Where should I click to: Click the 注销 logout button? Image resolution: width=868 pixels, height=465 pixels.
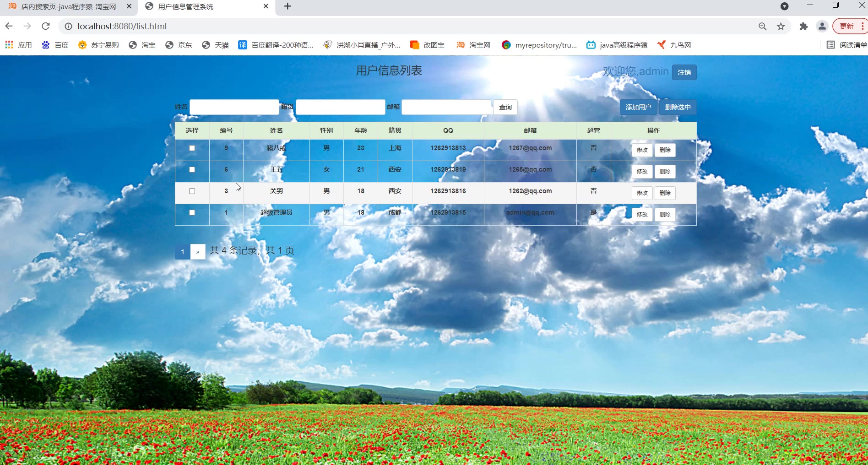[684, 72]
